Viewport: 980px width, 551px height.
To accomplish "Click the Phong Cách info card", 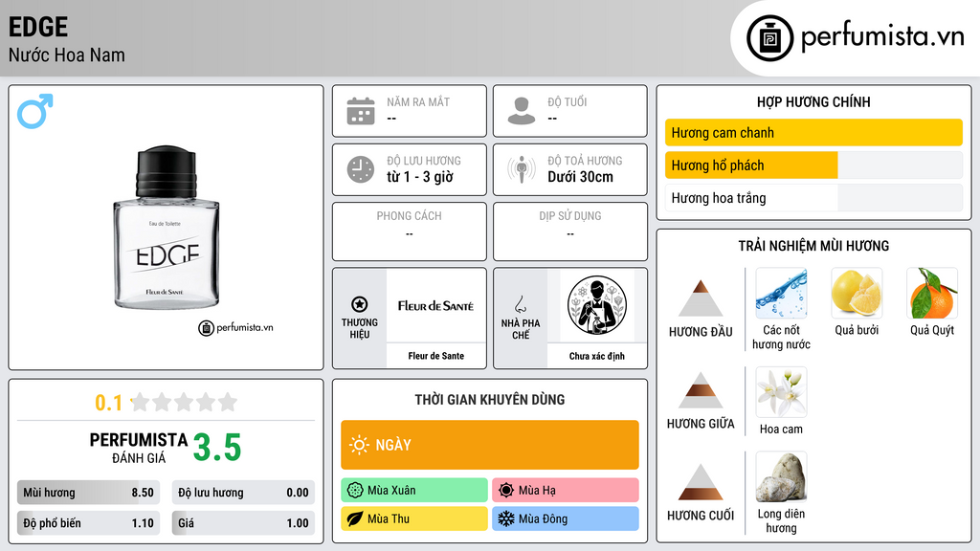I will (x=410, y=231).
